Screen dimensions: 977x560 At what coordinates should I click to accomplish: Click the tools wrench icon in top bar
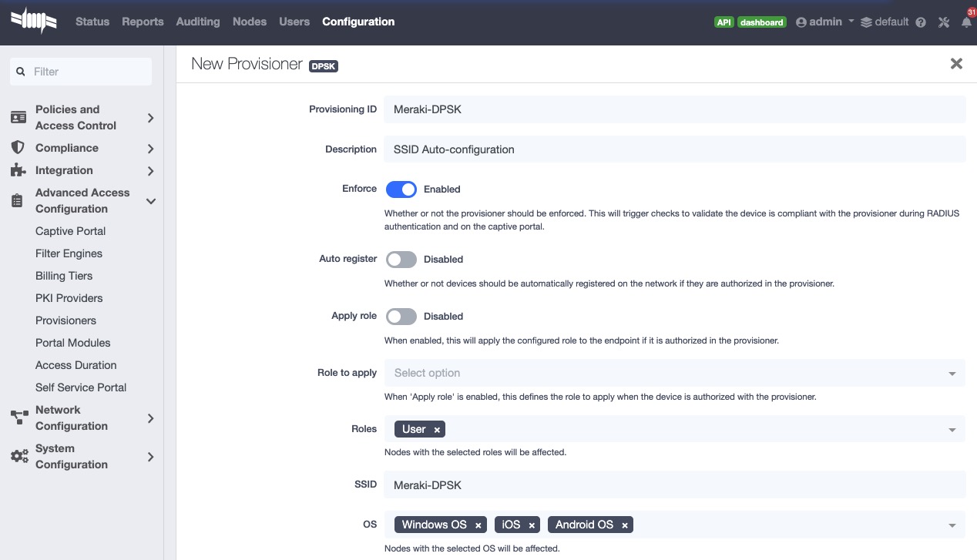(943, 22)
